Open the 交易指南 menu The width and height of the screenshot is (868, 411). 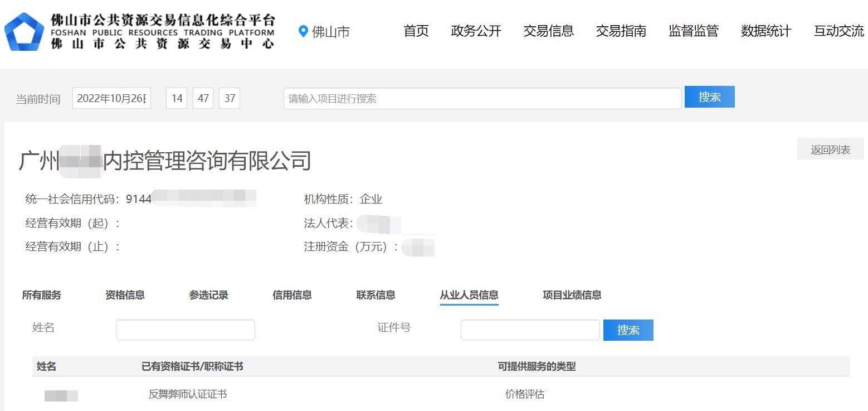point(621,31)
